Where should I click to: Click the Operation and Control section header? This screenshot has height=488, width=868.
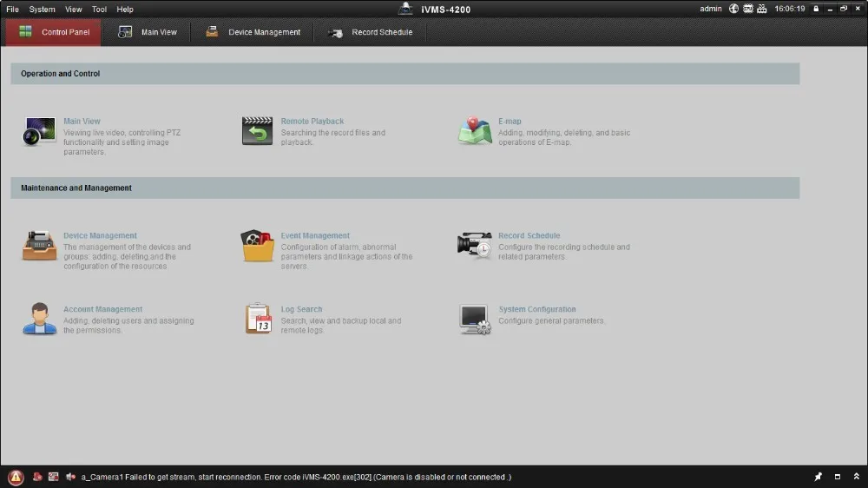[x=404, y=74]
